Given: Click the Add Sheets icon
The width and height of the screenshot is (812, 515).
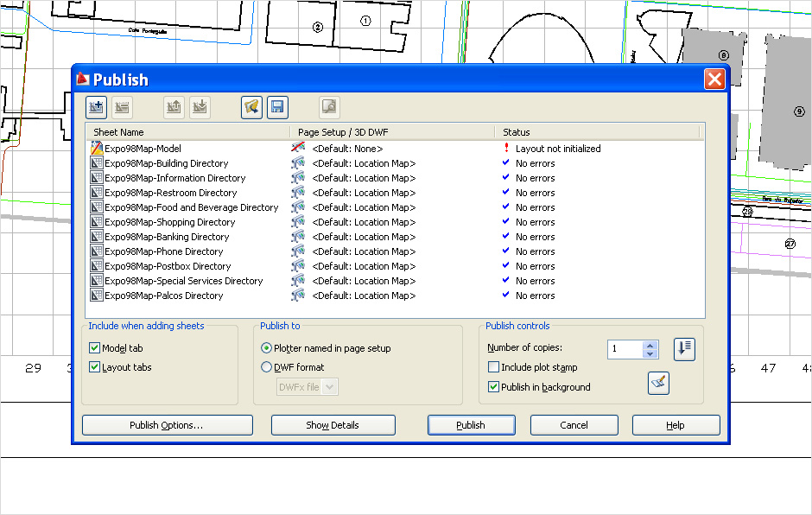Looking at the screenshot, I should point(96,107).
